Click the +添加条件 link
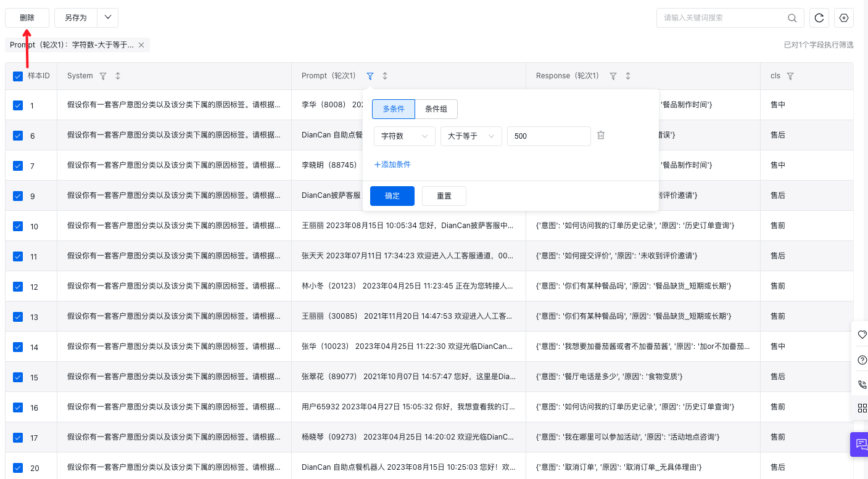The image size is (868, 479). pyautogui.click(x=392, y=165)
